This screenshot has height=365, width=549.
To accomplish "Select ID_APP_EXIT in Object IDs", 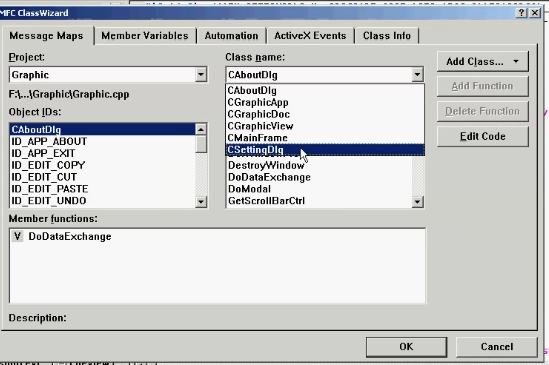I will [102, 153].
